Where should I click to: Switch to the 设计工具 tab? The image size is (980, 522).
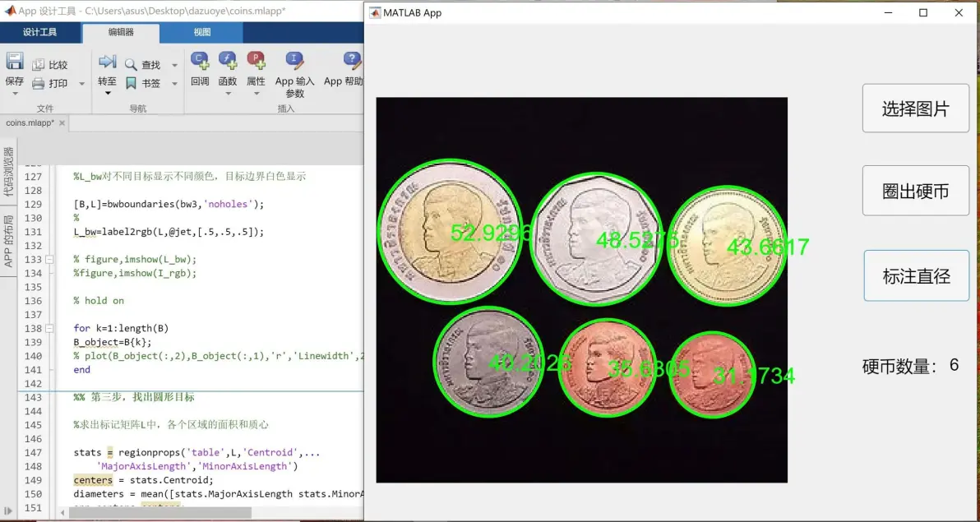click(x=40, y=33)
